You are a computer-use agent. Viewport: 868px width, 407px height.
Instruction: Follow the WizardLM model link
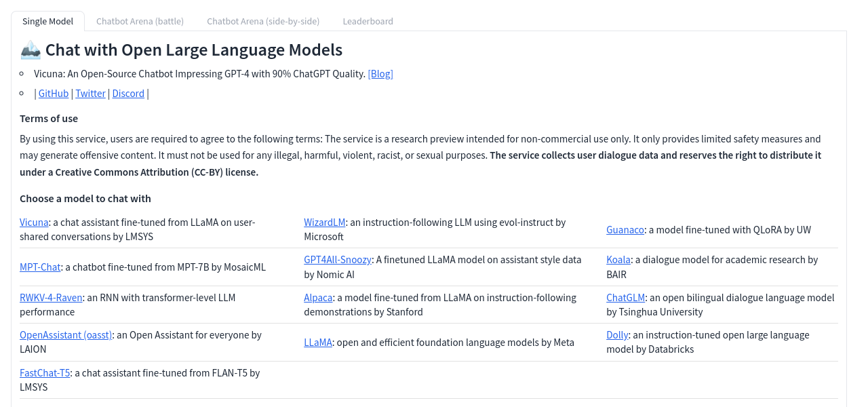(x=325, y=222)
